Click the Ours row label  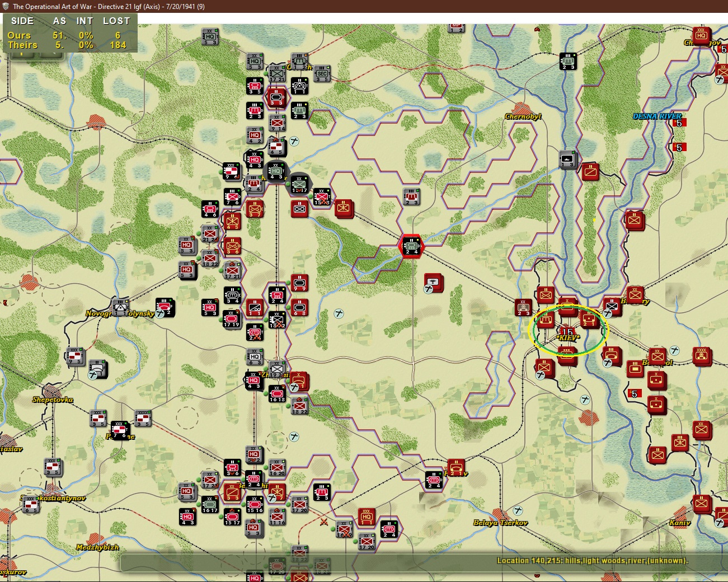click(x=19, y=35)
